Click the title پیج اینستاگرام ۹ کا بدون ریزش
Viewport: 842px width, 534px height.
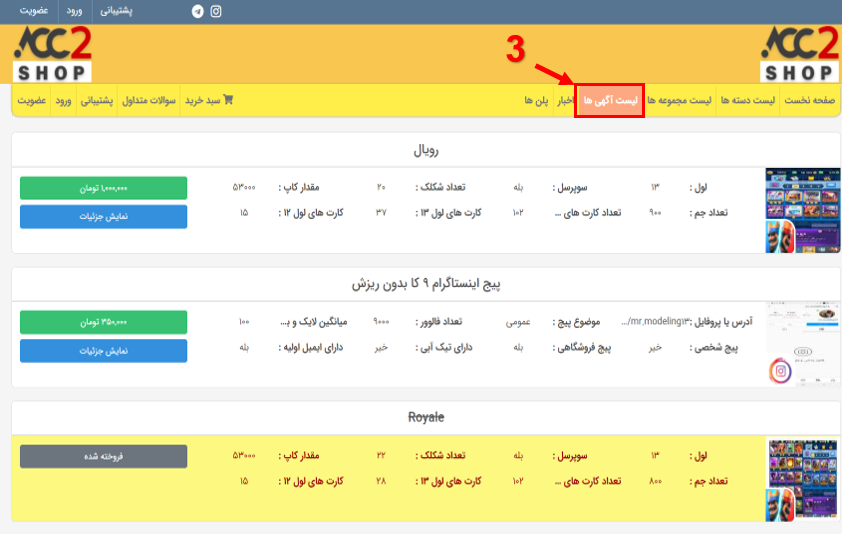[x=426, y=284]
